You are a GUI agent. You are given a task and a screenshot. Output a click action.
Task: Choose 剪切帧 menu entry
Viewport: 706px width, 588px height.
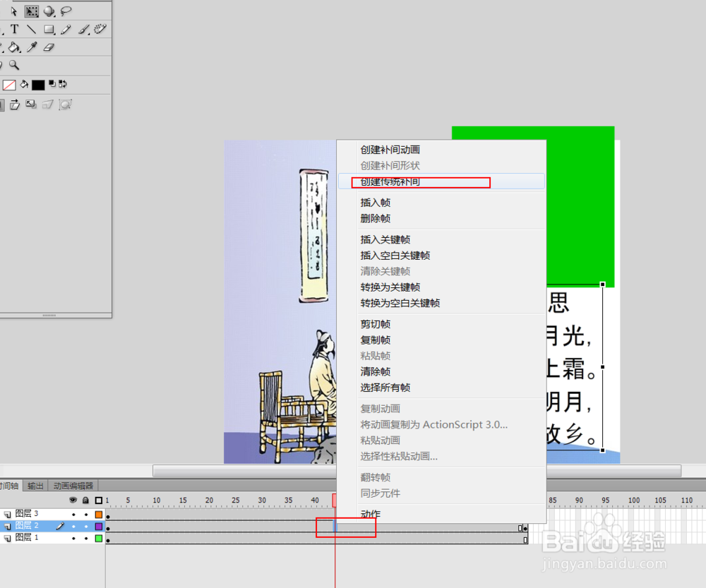pos(441,324)
